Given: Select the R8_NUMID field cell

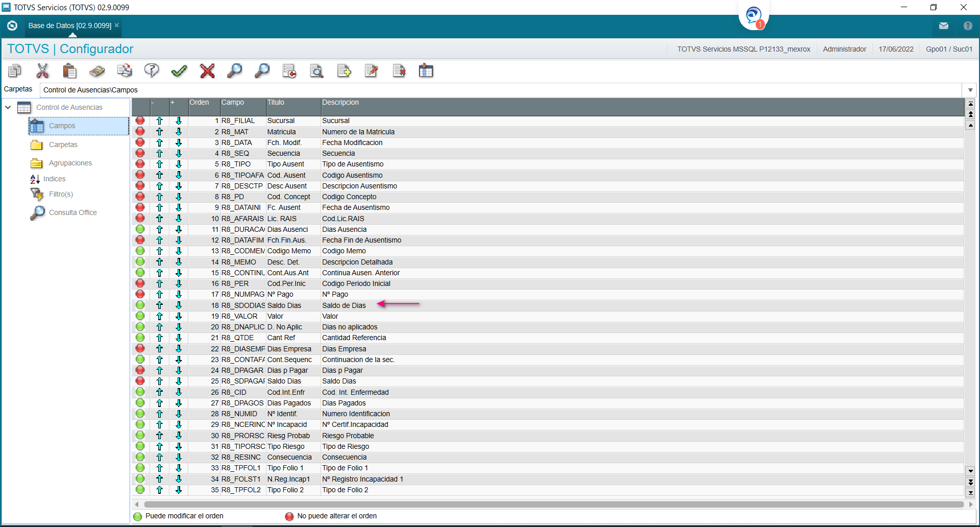Looking at the screenshot, I should click(243, 414).
